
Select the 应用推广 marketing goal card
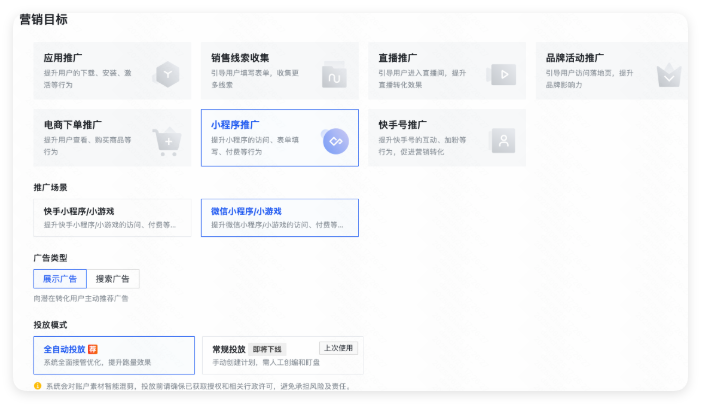pyautogui.click(x=112, y=71)
